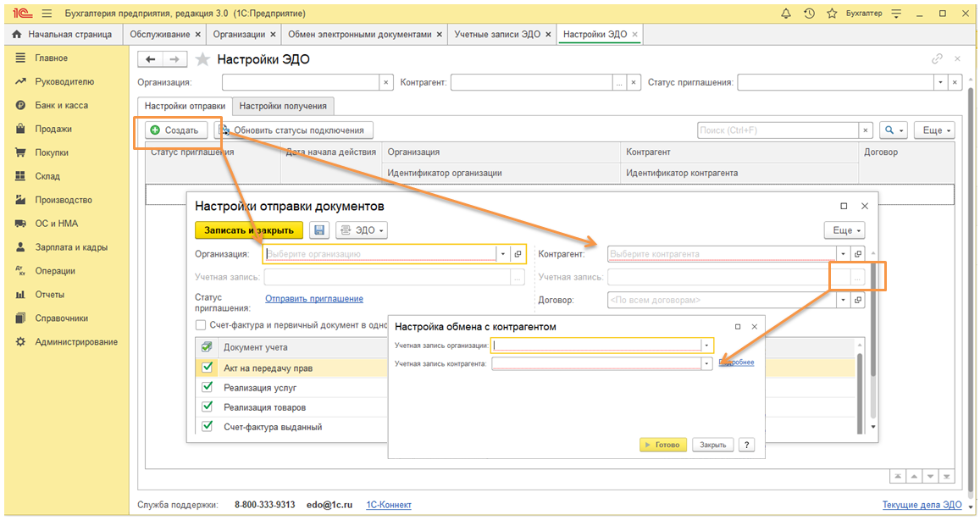Click the Создать button
Image resolution: width=980 pixels, height=520 pixels.
pos(174,130)
